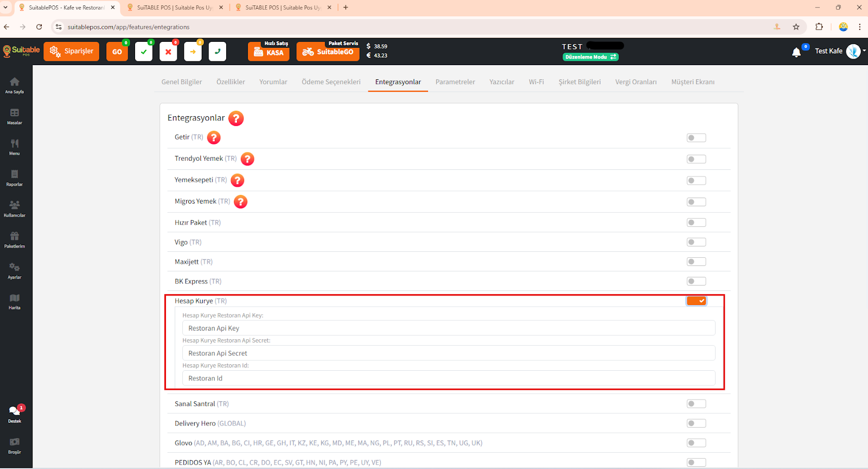This screenshot has width=868, height=469.
Task: Open the Siparişler orders button
Action: click(x=72, y=52)
